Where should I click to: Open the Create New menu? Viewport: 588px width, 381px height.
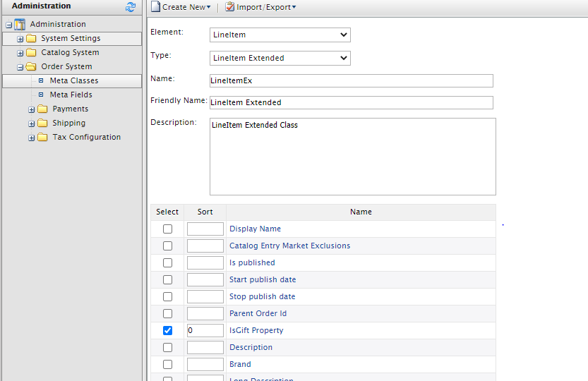click(x=186, y=7)
